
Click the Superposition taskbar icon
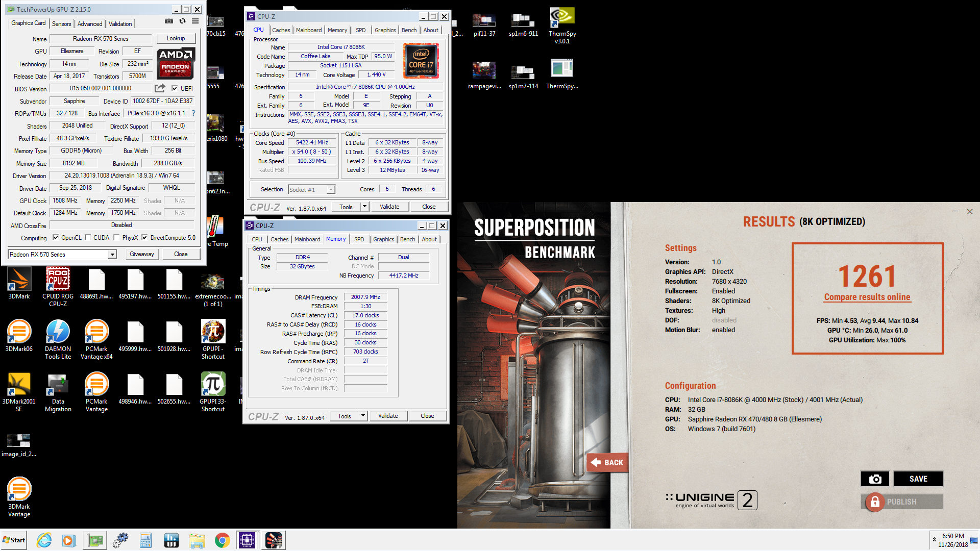click(x=274, y=540)
